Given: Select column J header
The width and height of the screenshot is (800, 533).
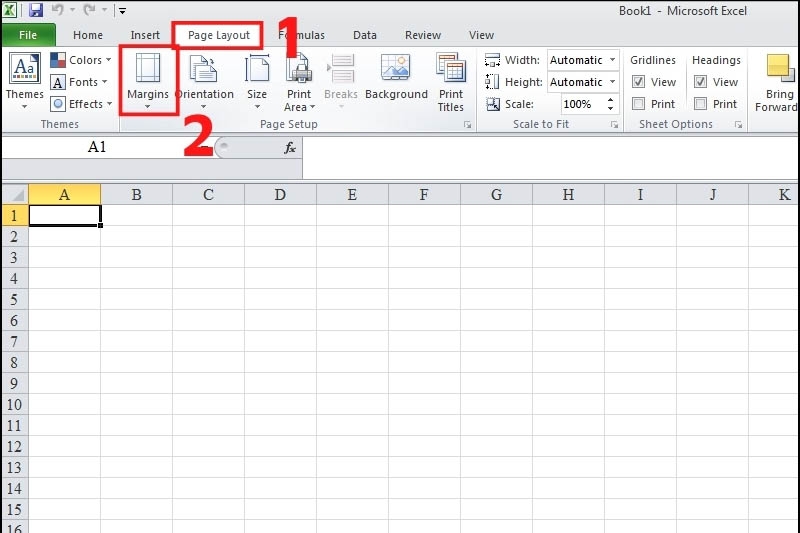Looking at the screenshot, I should 712,194.
